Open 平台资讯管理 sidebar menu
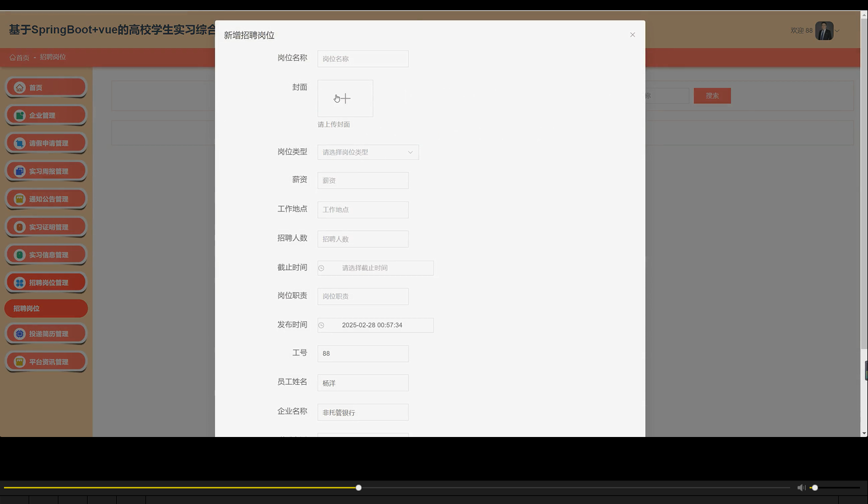Image resolution: width=868 pixels, height=504 pixels. pos(46,362)
